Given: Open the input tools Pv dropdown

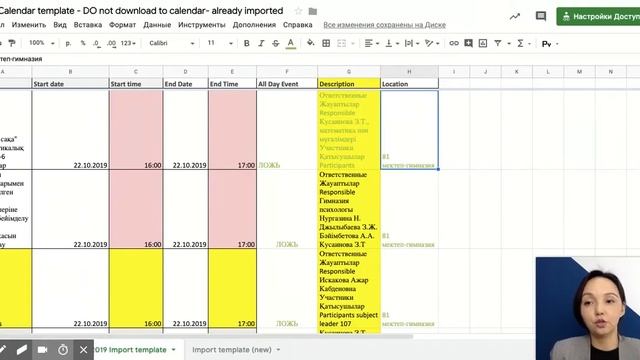Looking at the screenshot, I should pyautogui.click(x=550, y=44).
